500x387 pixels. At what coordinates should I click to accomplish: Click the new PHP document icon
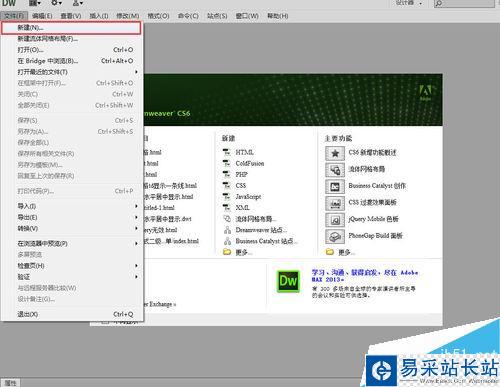(227, 174)
